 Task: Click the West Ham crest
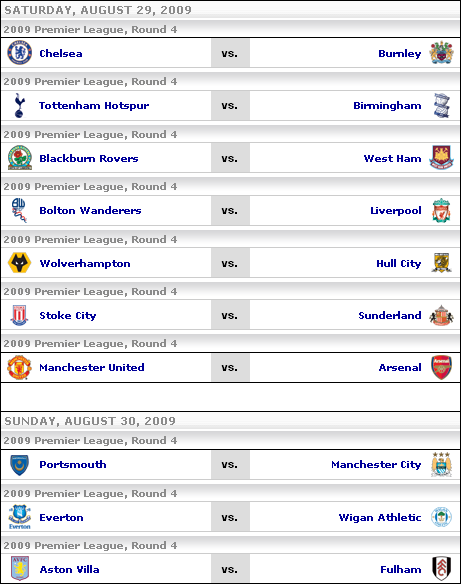[x=441, y=158]
